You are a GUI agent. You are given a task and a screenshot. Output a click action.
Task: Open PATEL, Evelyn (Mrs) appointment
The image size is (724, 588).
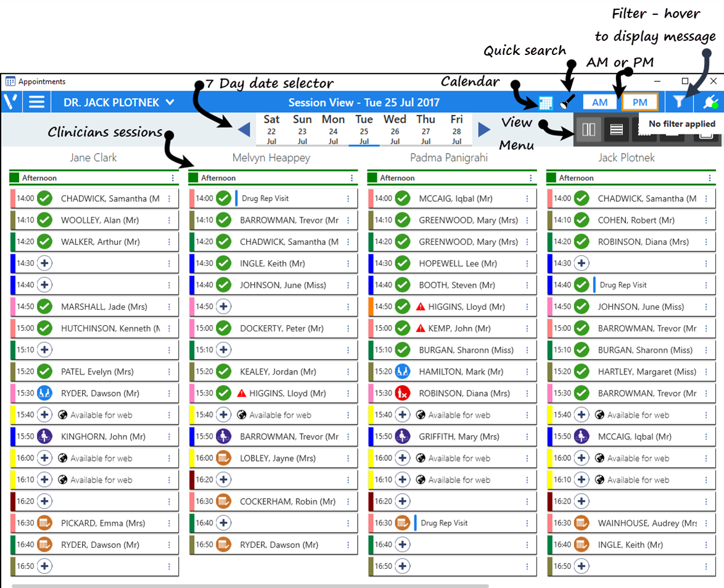point(94,371)
